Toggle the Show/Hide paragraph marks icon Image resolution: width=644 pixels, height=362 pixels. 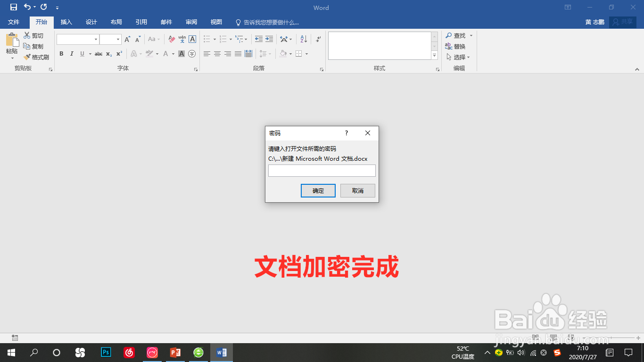click(x=318, y=39)
